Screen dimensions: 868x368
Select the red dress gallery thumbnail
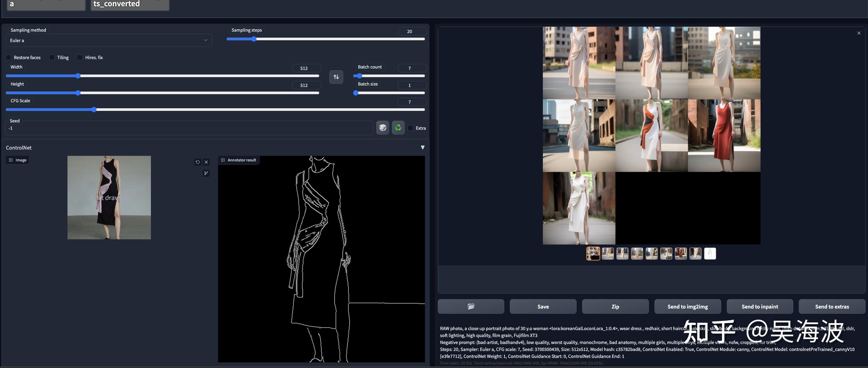click(x=681, y=254)
